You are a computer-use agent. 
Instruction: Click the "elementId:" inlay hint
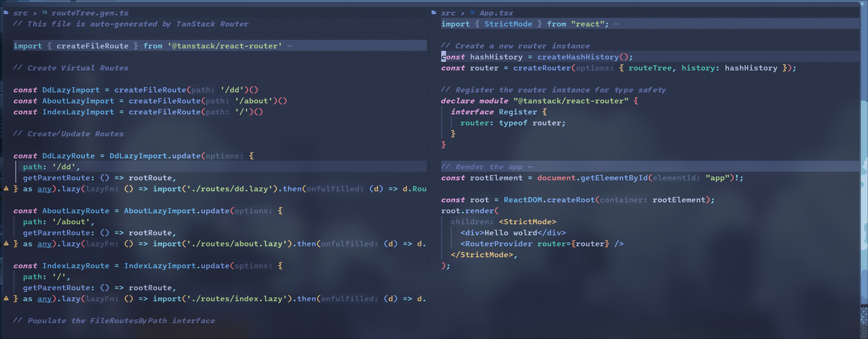(676, 178)
